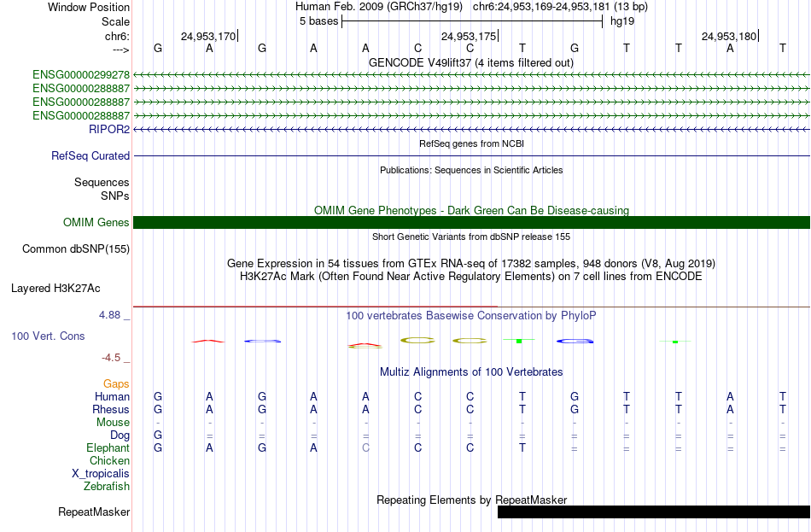Image resolution: width=811 pixels, height=532 pixels.
Task: Click the RIPOR2 blue intron arrow line
Action: coord(471,130)
